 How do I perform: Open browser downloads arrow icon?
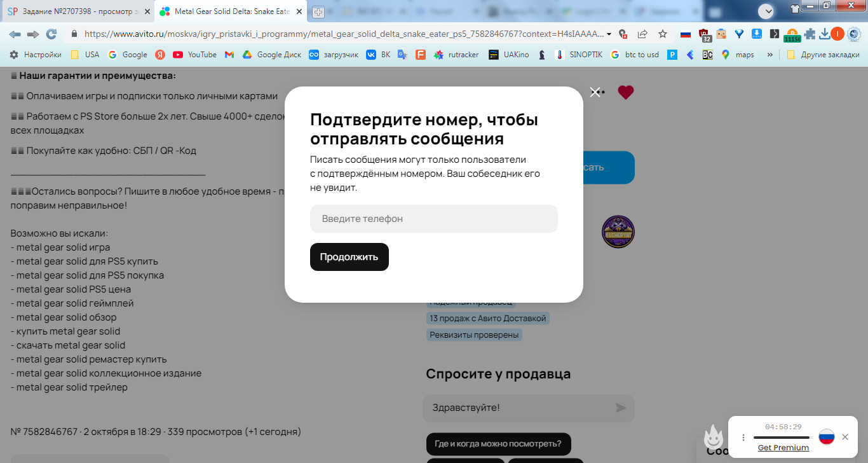click(824, 34)
